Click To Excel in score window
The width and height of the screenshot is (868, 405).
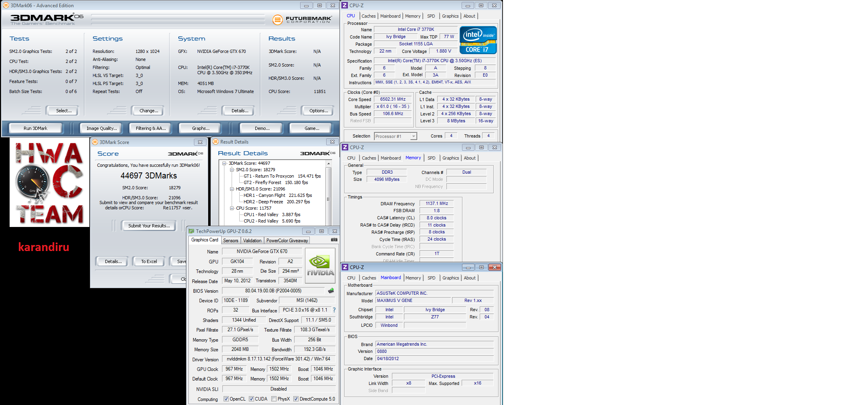pos(149,261)
